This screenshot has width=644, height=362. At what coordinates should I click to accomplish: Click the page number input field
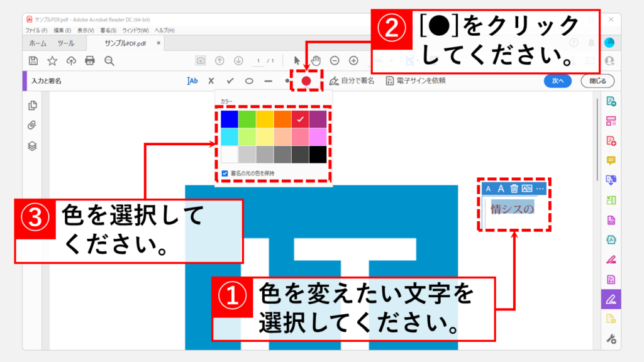coord(258,60)
